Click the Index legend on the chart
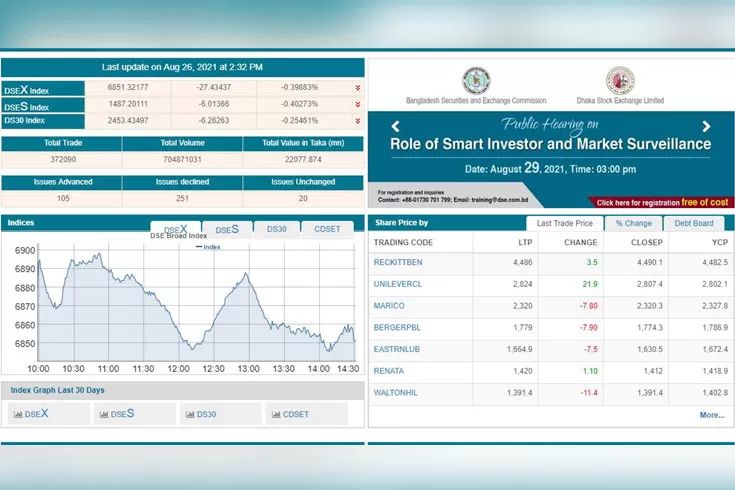 [208, 247]
